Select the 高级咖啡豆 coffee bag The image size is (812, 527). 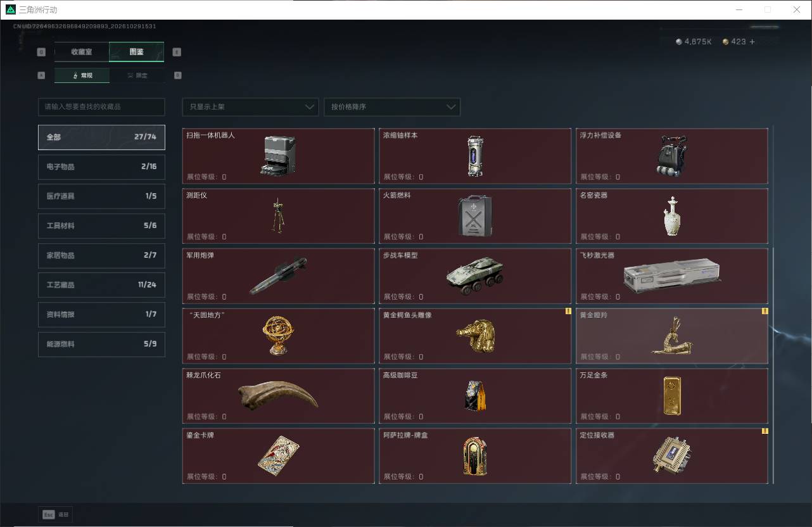coord(475,396)
